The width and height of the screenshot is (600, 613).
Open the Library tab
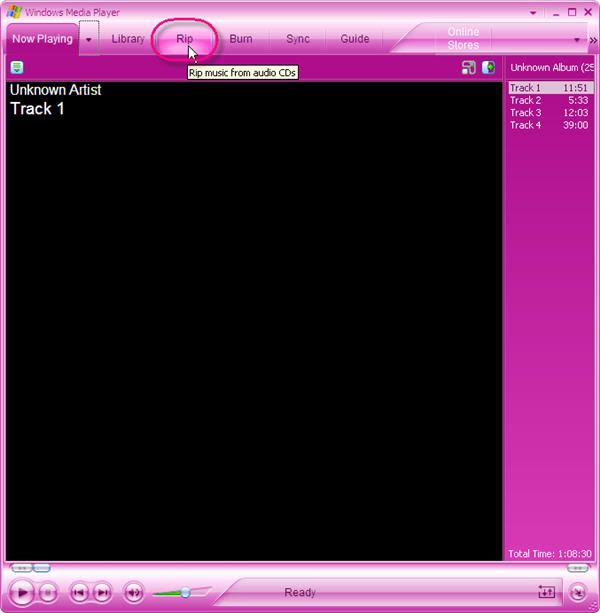(128, 39)
